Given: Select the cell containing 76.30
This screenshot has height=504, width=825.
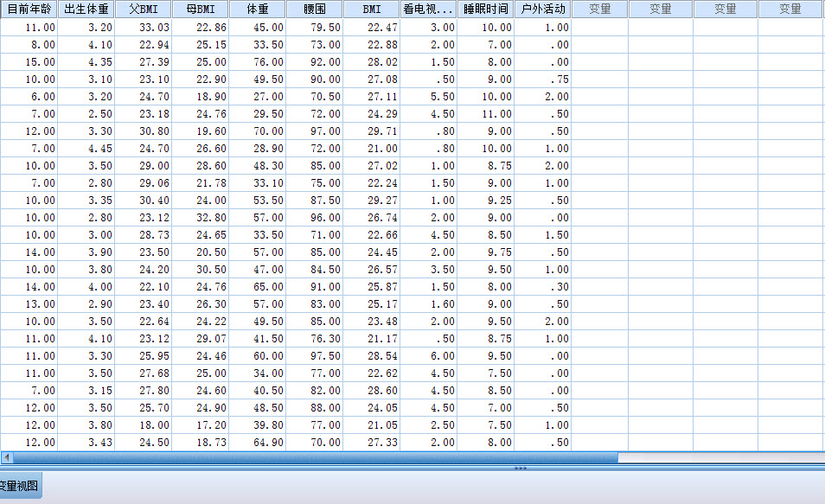Looking at the screenshot, I should click(315, 339).
